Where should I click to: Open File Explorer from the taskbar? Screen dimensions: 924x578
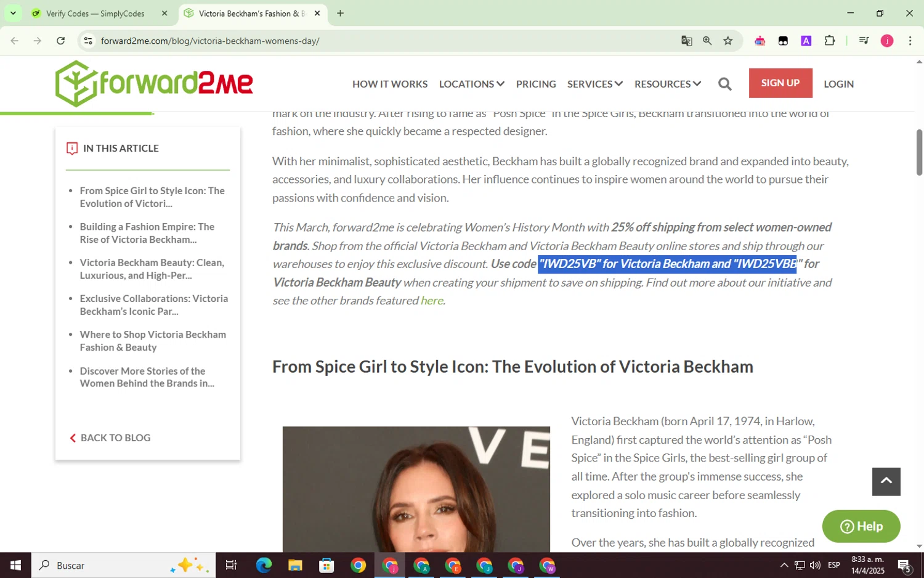point(295,565)
